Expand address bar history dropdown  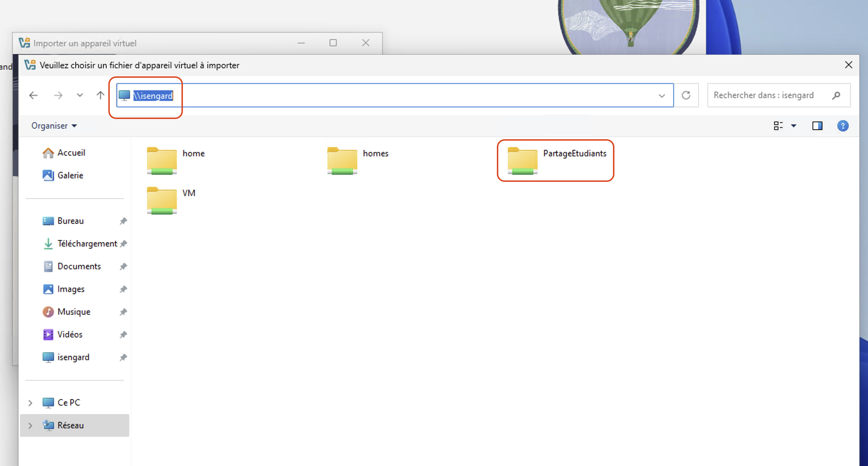pyautogui.click(x=662, y=96)
